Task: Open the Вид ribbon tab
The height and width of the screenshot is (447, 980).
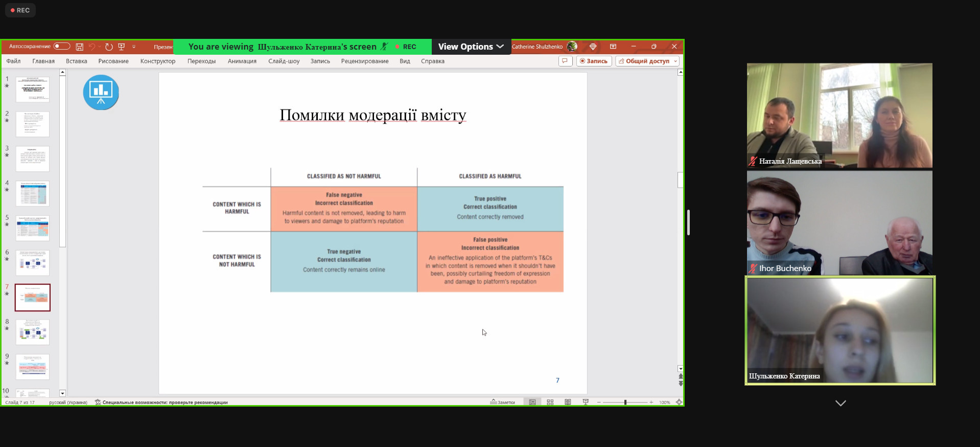Action: coord(405,61)
